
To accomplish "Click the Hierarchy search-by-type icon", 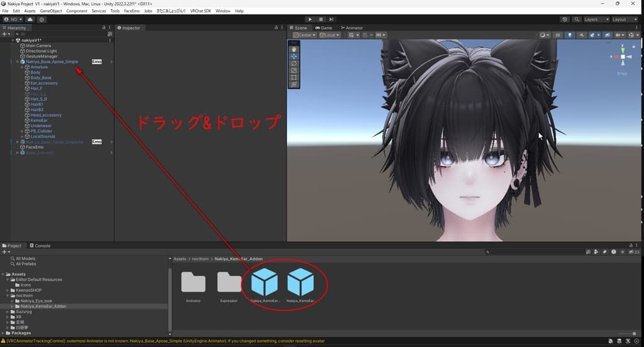I will point(109,34).
